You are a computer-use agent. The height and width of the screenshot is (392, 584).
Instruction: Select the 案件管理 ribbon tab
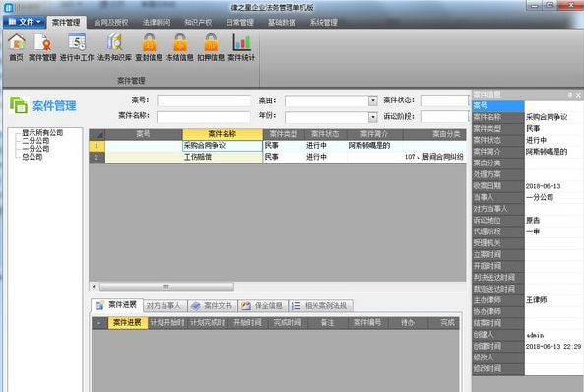click(66, 23)
